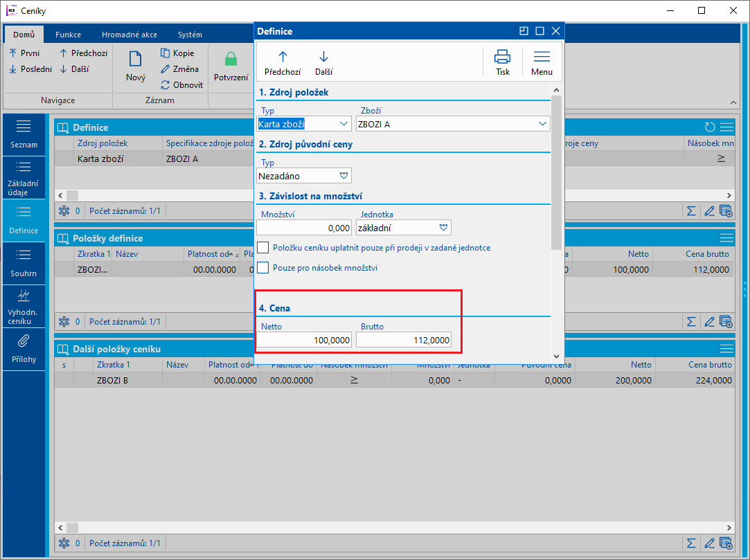Click Zkratka 1 header in Další položky ceníku
Viewport: 750px width, 560px height.
127,364
